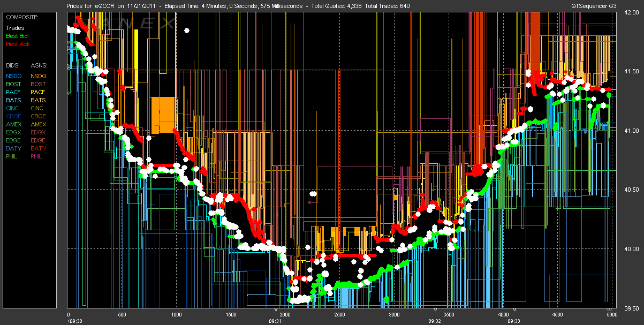
Task: Click EDGX under the BIDS column
Action: 14,132
